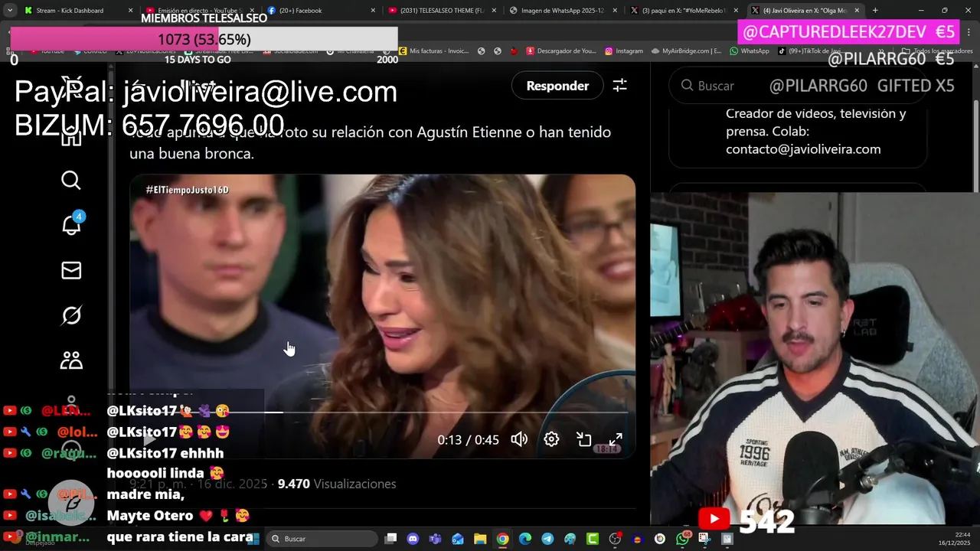Open Microsoft Edge from the taskbar

[525, 539]
